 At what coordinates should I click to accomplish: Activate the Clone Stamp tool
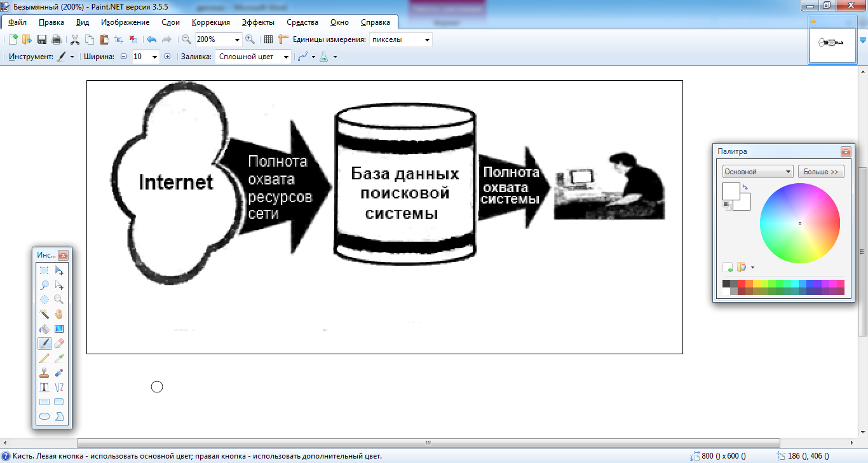pos(44,373)
